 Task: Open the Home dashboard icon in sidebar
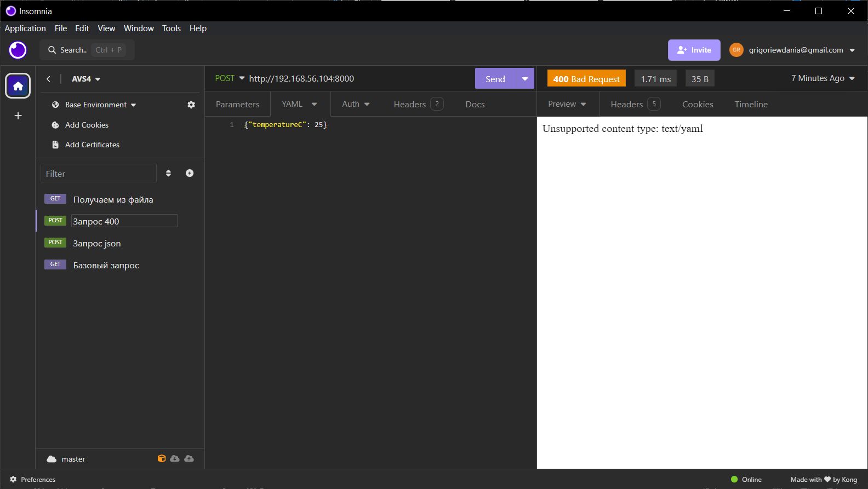18,86
